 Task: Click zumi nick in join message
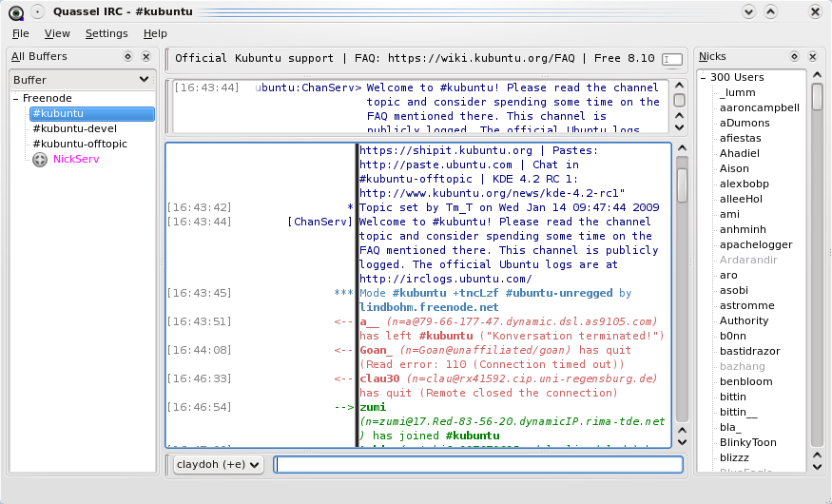[x=373, y=407]
